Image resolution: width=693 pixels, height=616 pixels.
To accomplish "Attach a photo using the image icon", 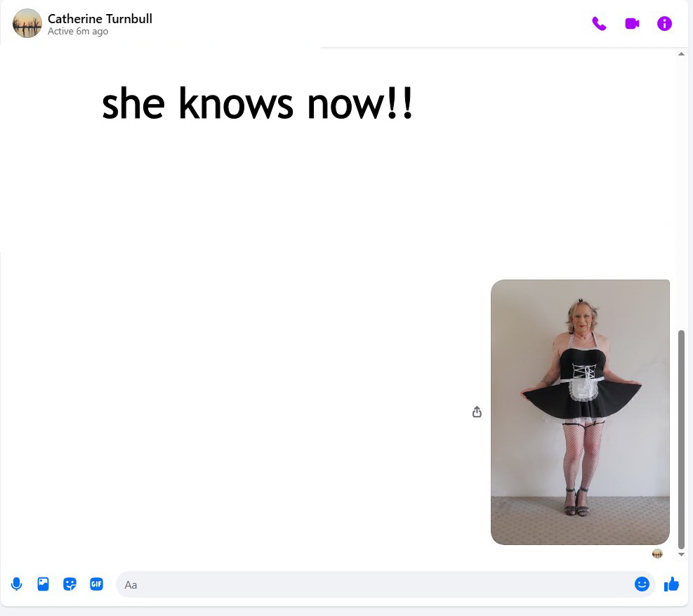I will tap(43, 584).
